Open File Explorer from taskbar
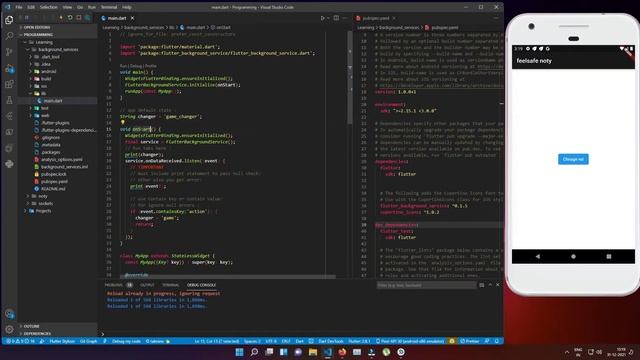 pos(313,352)
